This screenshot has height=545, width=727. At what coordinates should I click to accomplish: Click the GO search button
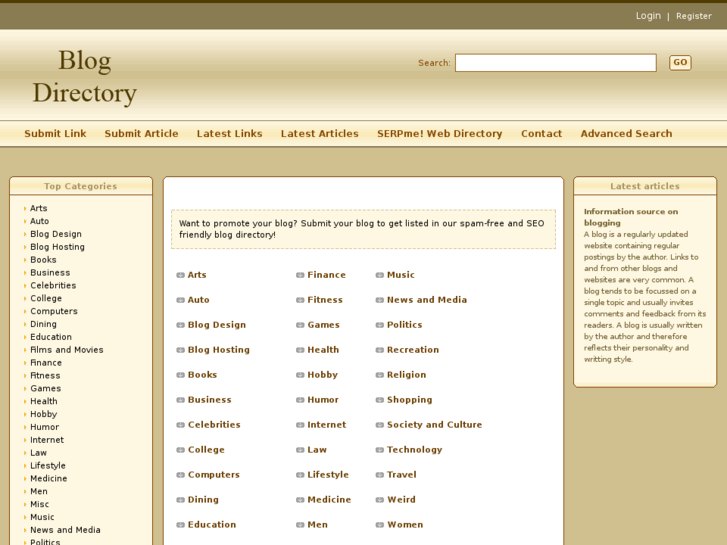(x=680, y=63)
